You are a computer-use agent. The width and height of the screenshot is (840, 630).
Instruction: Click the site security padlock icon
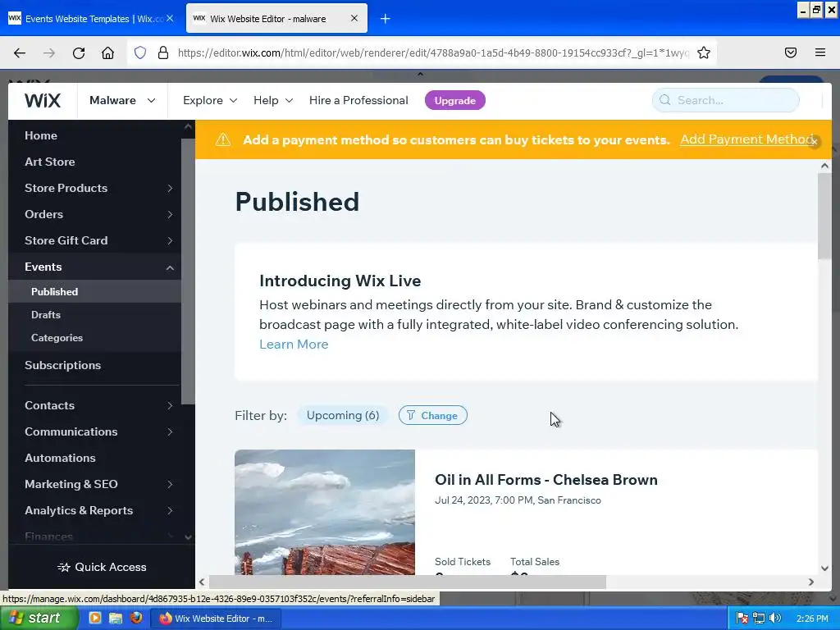[x=163, y=52]
